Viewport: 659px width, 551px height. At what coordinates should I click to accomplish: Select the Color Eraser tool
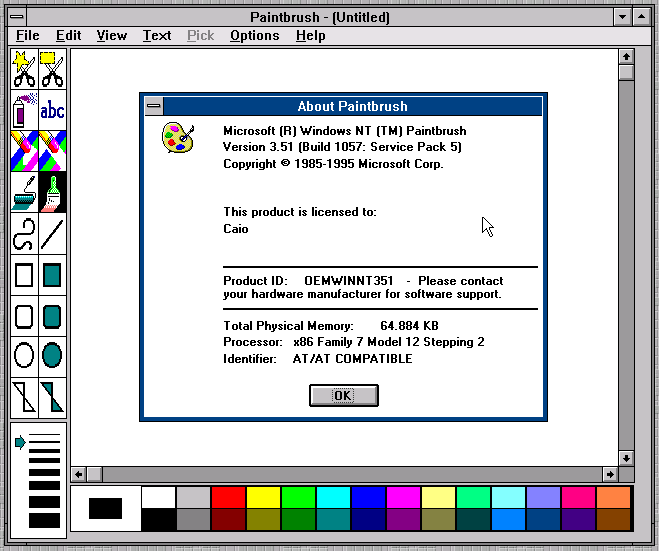(24, 151)
